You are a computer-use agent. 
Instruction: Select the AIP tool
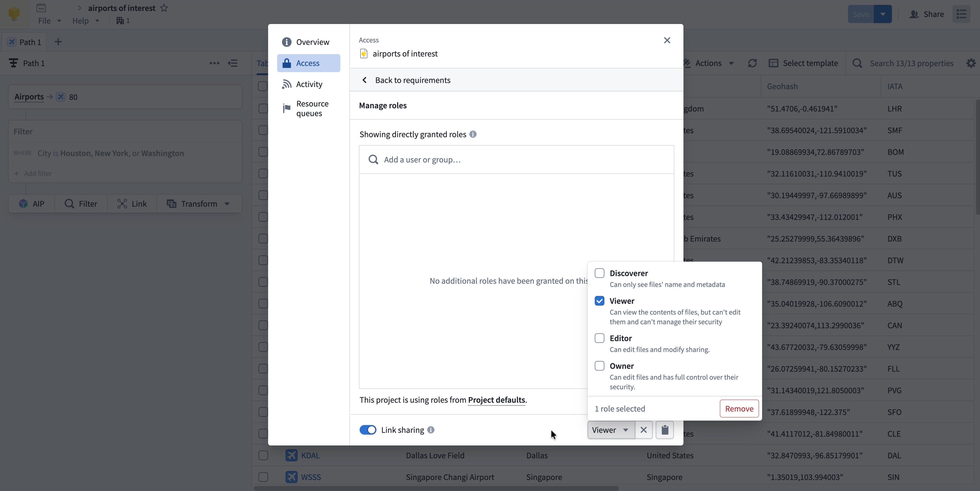pos(31,204)
